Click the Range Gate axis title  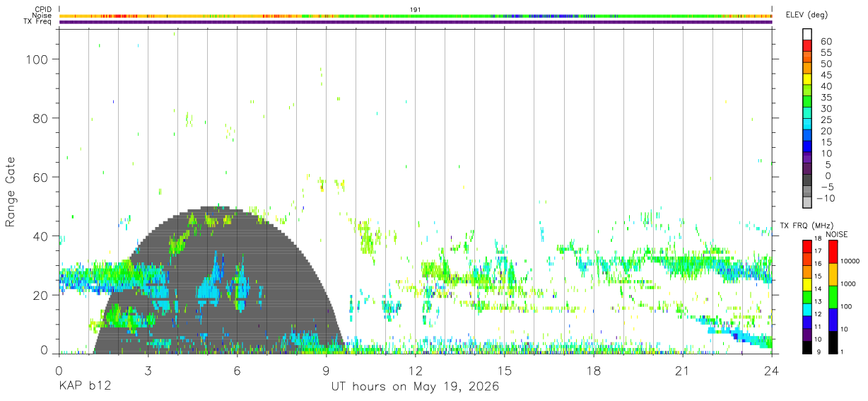click(11, 192)
